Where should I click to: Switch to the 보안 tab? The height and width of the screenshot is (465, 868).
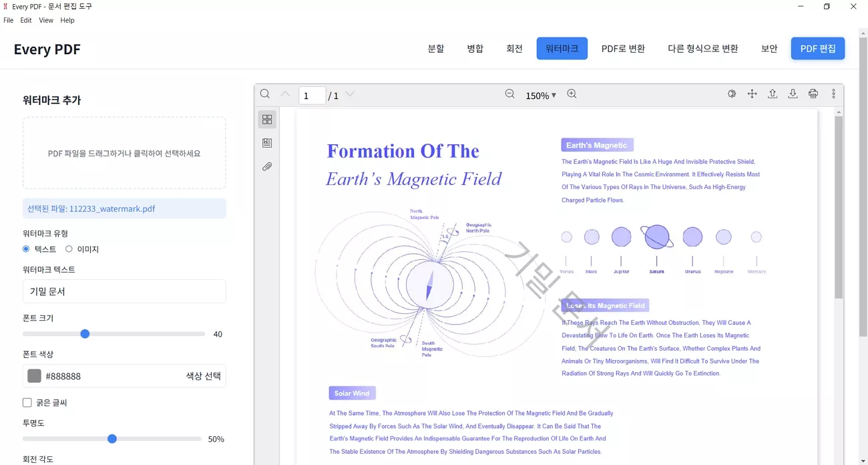point(769,49)
